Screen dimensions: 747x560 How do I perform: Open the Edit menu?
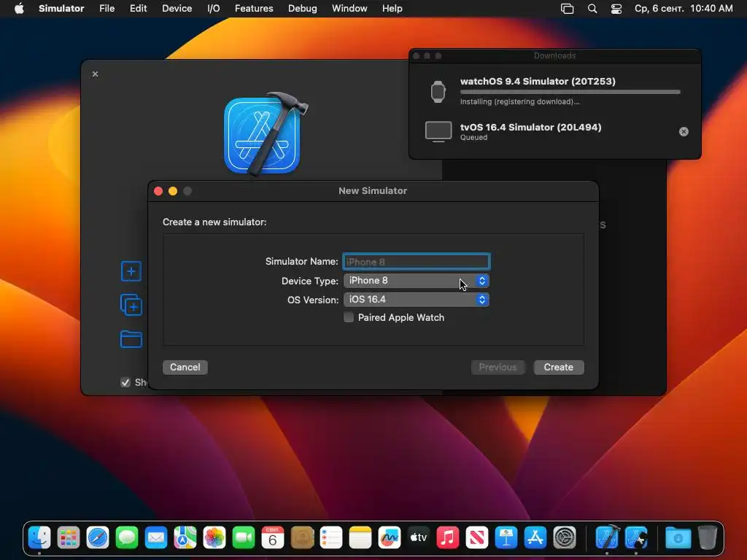tap(138, 9)
